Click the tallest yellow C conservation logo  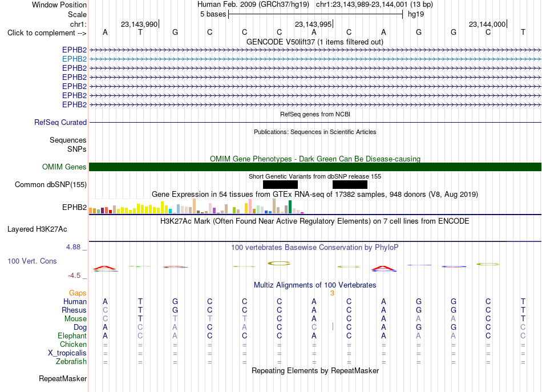click(280, 264)
